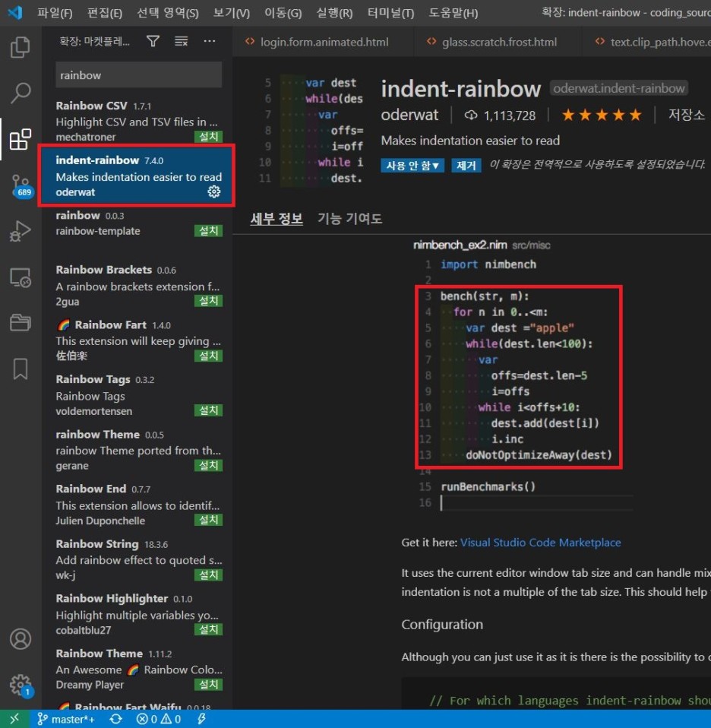Open Source Control view with 689 badge
Screen dimensions: 711x728
(x=21, y=185)
